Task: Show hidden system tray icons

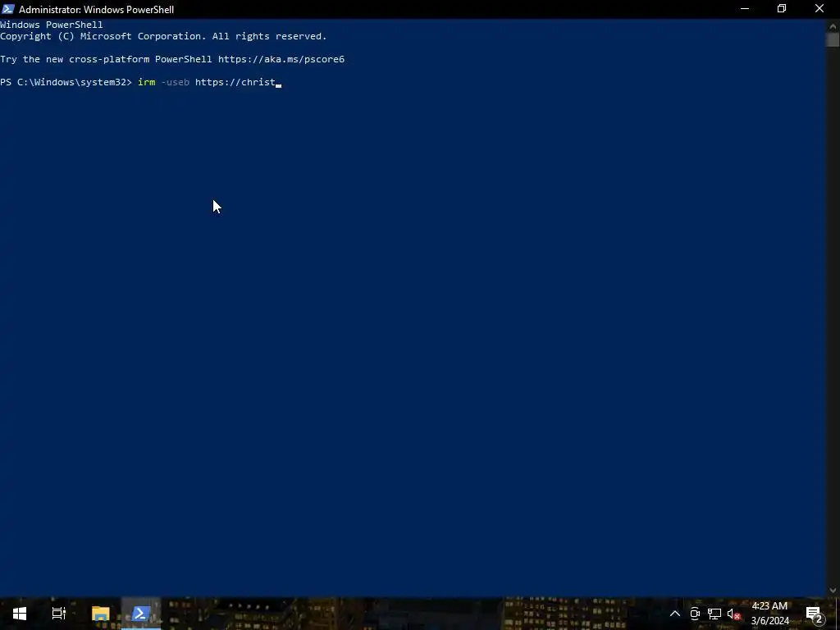Action: pyautogui.click(x=675, y=614)
